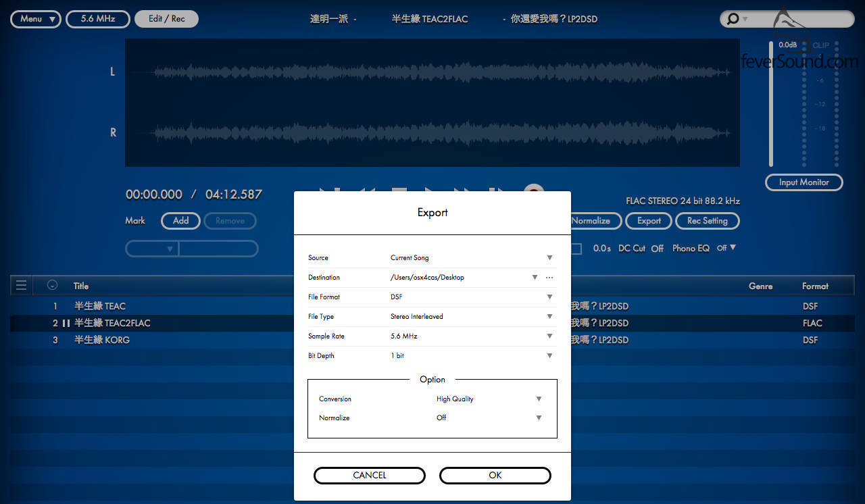Click the Add mark button
This screenshot has height=504, width=865.
tap(180, 221)
